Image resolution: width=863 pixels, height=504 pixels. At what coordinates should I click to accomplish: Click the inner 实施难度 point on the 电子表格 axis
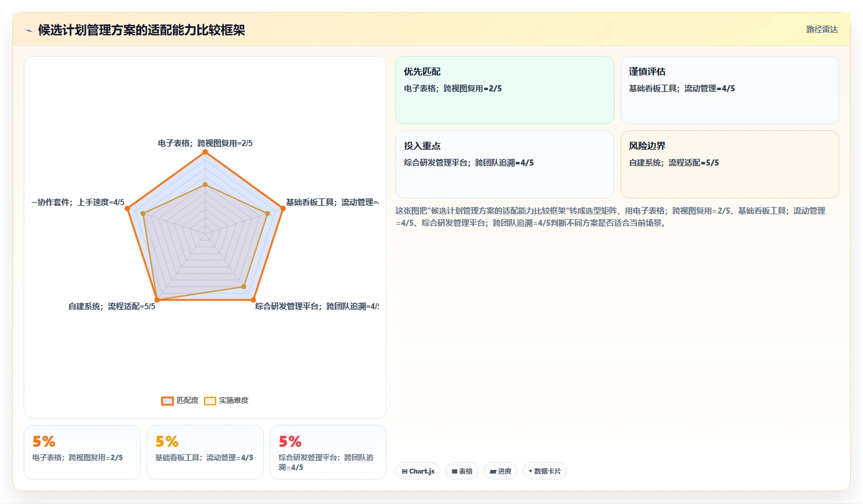click(x=205, y=184)
